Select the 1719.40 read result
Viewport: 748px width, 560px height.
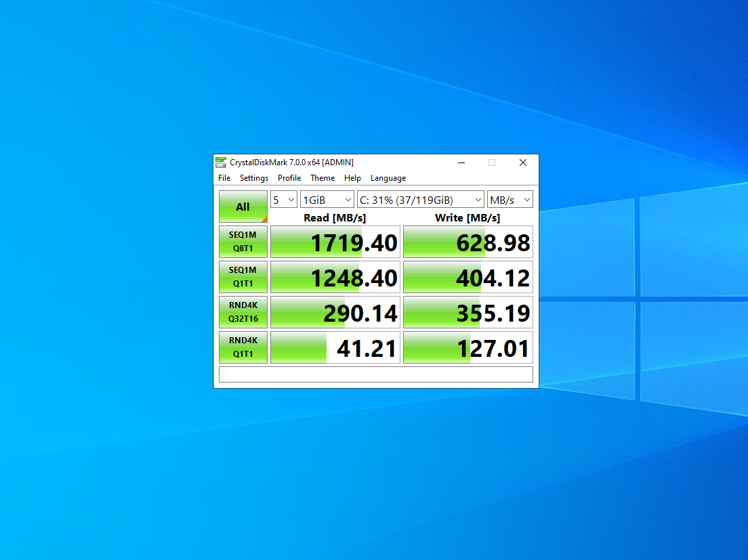pyautogui.click(x=335, y=242)
